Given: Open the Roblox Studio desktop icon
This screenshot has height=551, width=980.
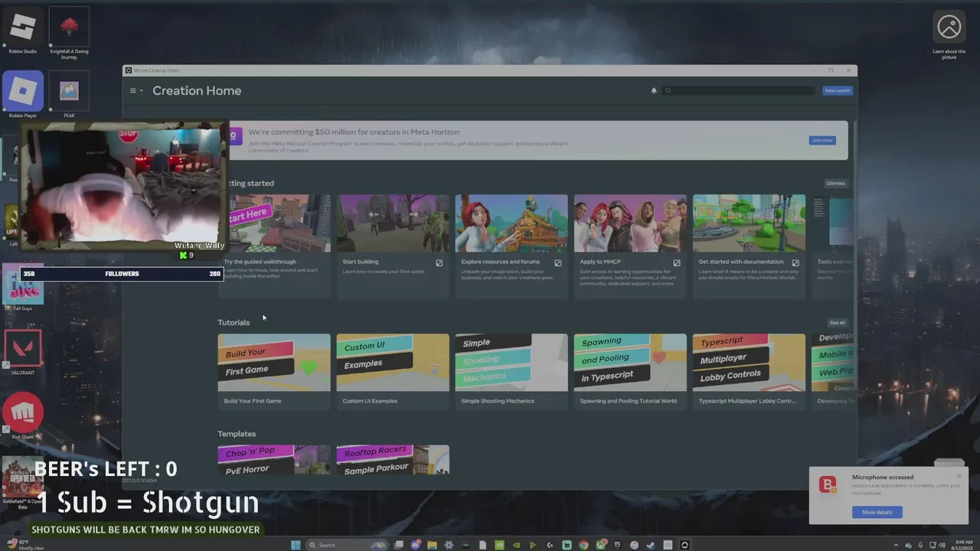Looking at the screenshot, I should pyautogui.click(x=23, y=31).
